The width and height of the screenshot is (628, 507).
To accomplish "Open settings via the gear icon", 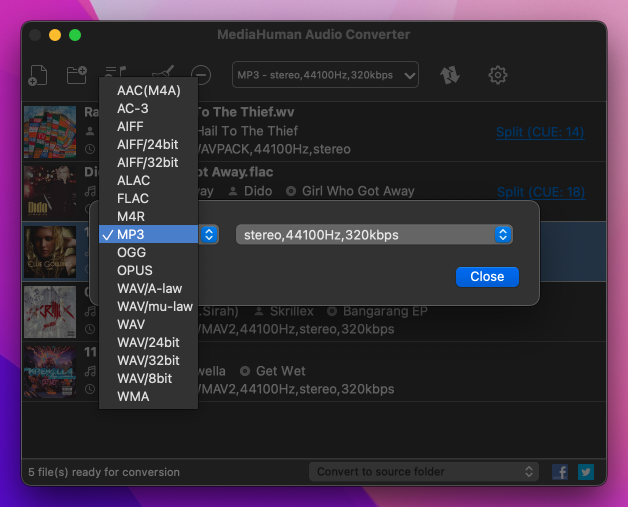I will point(498,75).
